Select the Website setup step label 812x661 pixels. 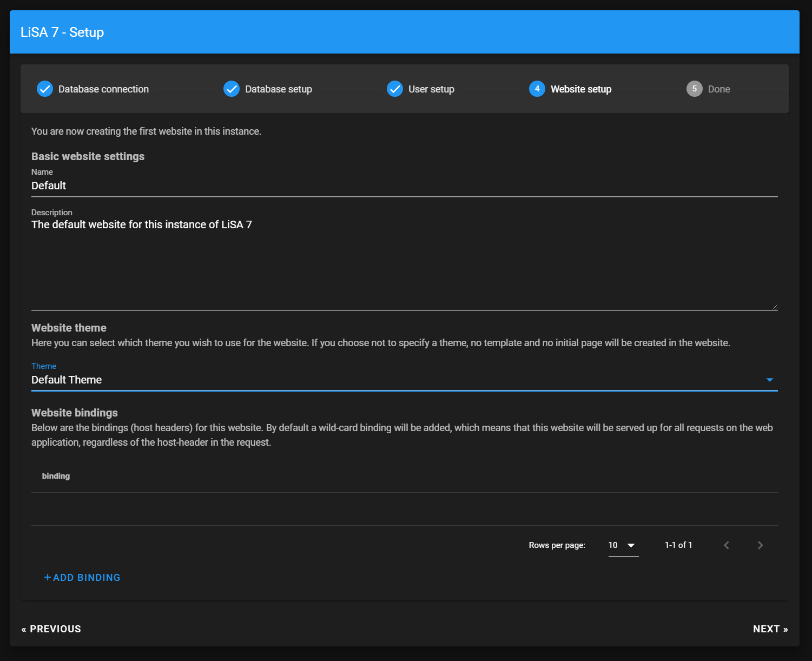pyautogui.click(x=581, y=89)
